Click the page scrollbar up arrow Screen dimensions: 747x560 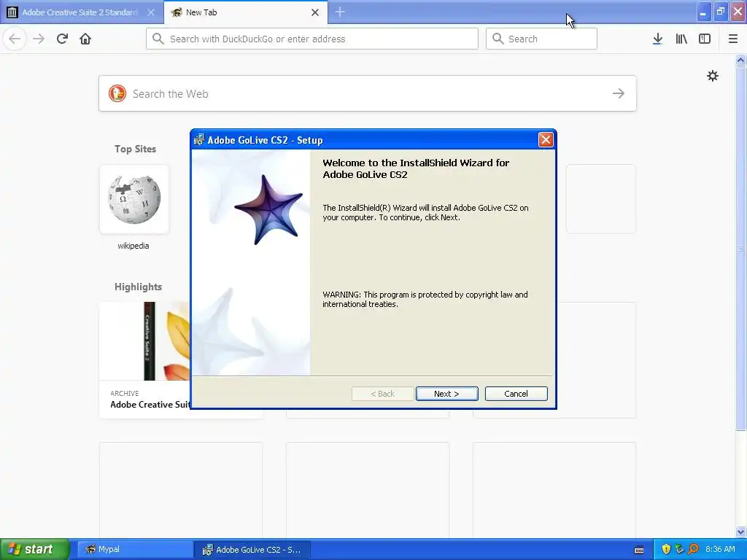(740, 60)
